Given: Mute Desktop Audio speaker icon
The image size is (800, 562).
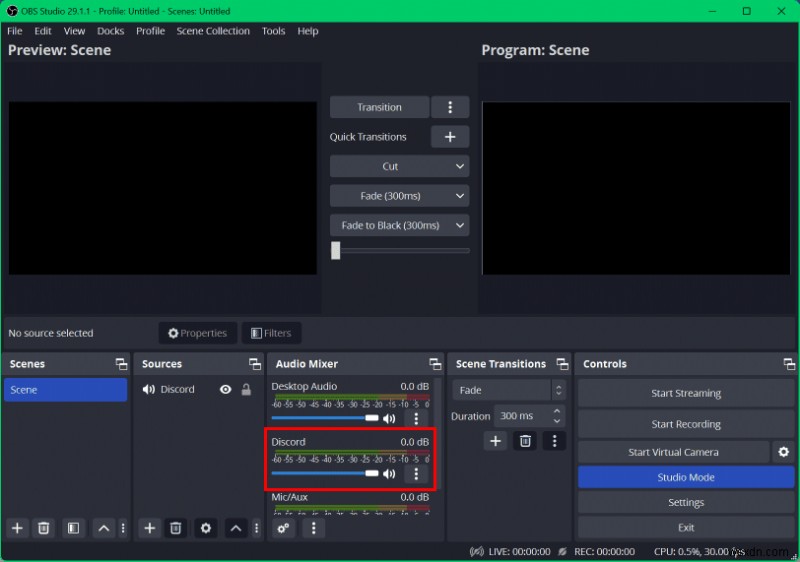Looking at the screenshot, I should (x=389, y=419).
